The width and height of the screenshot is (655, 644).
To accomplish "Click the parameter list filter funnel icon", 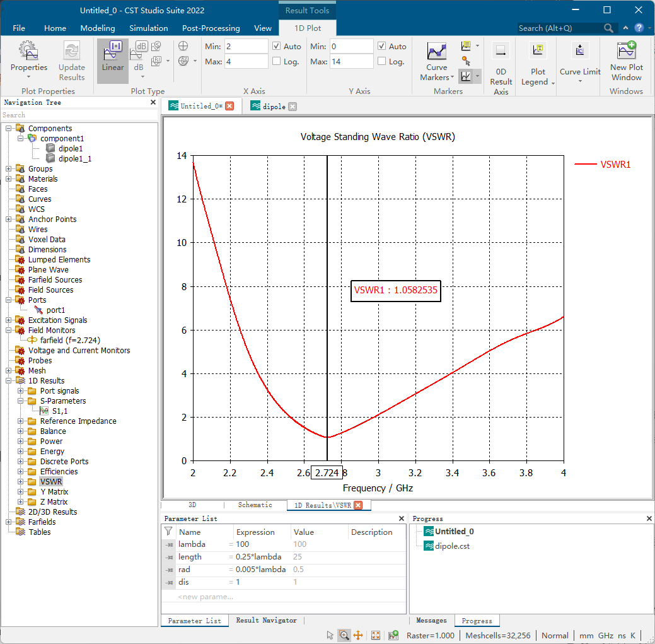I will coord(168,531).
